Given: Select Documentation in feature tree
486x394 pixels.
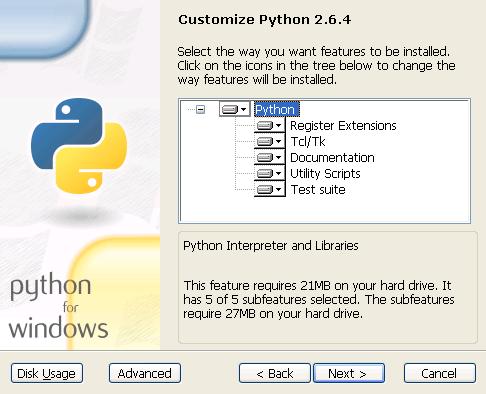Looking at the screenshot, I should tap(332, 158).
